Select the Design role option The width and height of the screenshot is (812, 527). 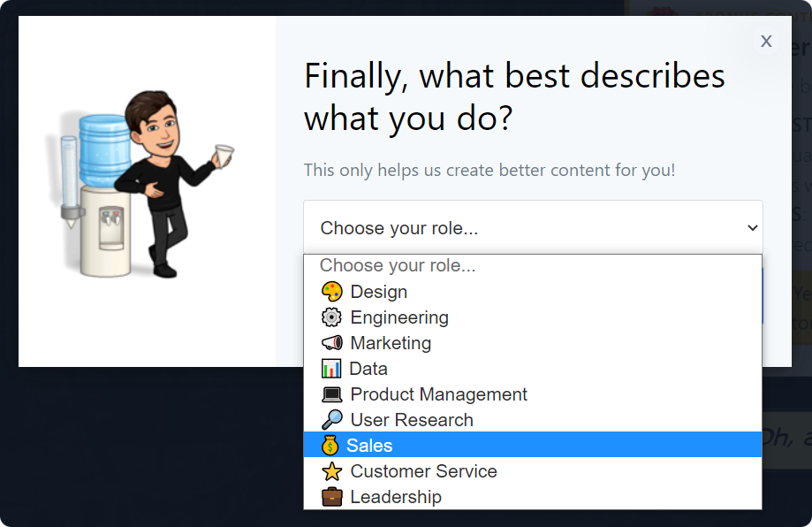pyautogui.click(x=533, y=292)
